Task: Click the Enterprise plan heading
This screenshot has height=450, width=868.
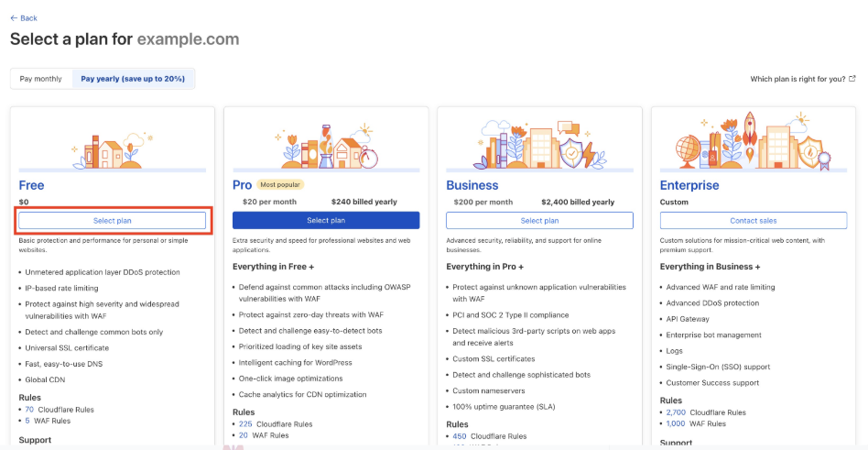Action: 689,185
